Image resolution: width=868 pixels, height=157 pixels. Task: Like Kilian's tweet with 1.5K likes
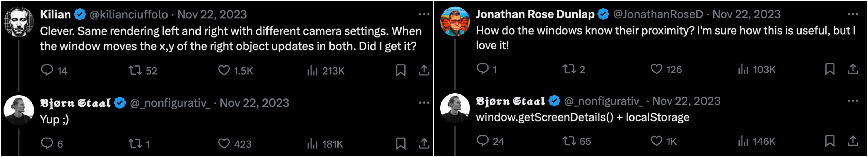click(224, 70)
